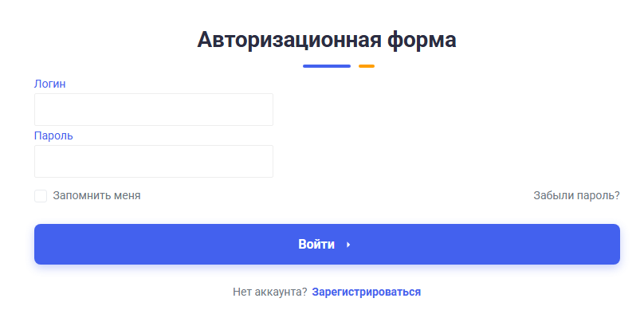
Task: Click the word Забыли in the recovery link
Action: click(x=554, y=196)
